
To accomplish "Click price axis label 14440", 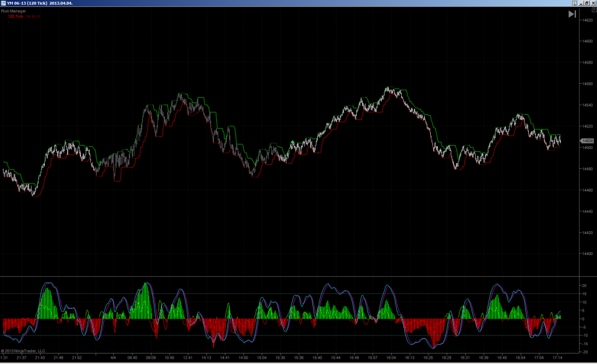I will point(588,211).
